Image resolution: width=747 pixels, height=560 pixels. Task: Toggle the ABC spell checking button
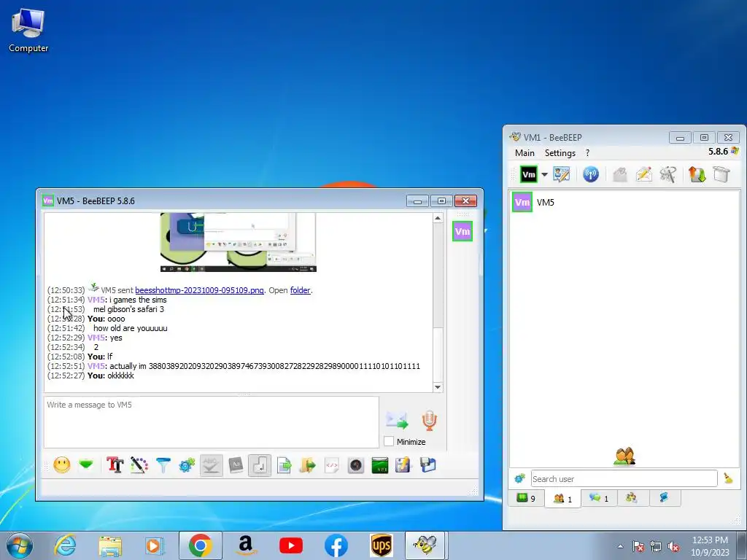pyautogui.click(x=211, y=465)
